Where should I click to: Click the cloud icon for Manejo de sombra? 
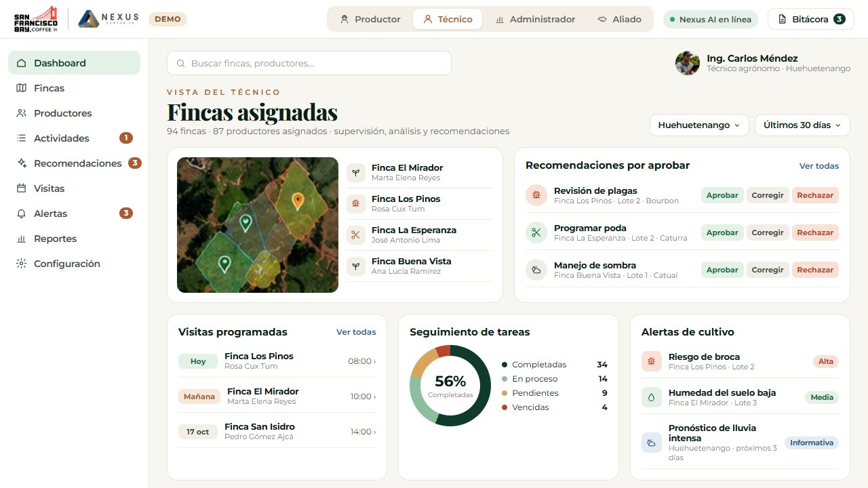click(536, 270)
